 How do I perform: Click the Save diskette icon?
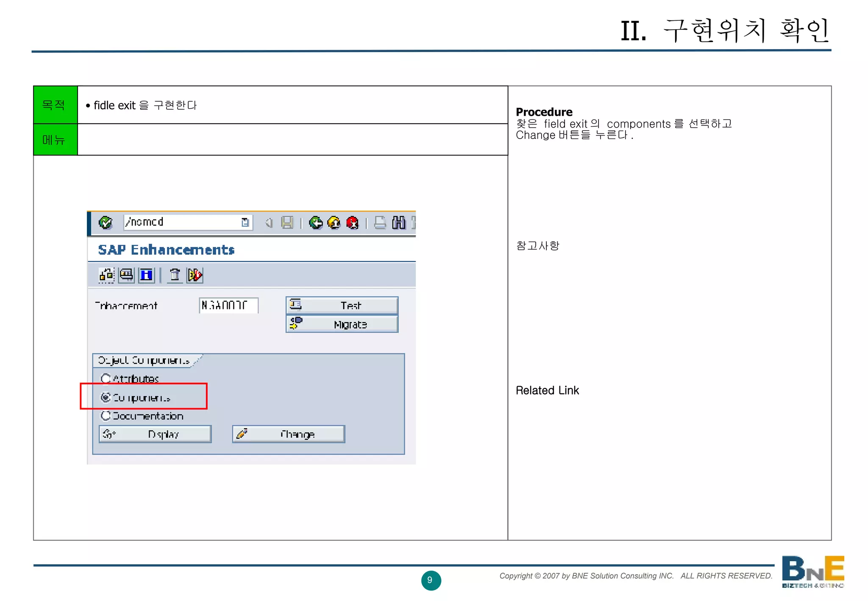point(287,223)
